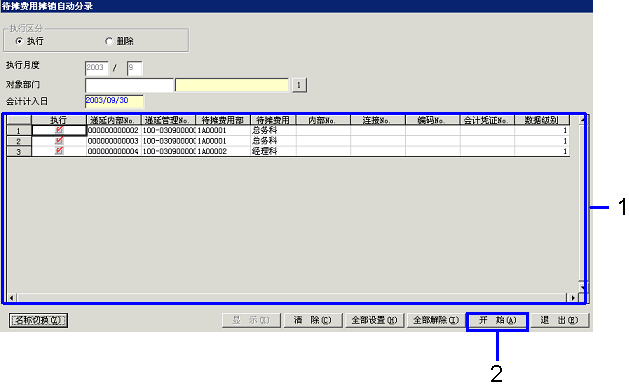Image resolution: width=629 pixels, height=389 pixels.
Task: Toggle the 执行 checkbox in row 1
Action: click(59, 130)
